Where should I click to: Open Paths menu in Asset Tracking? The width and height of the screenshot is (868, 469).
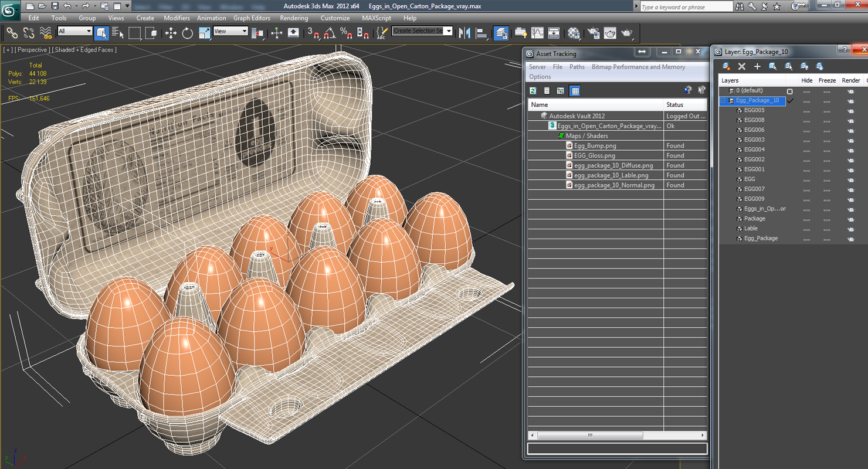577,67
